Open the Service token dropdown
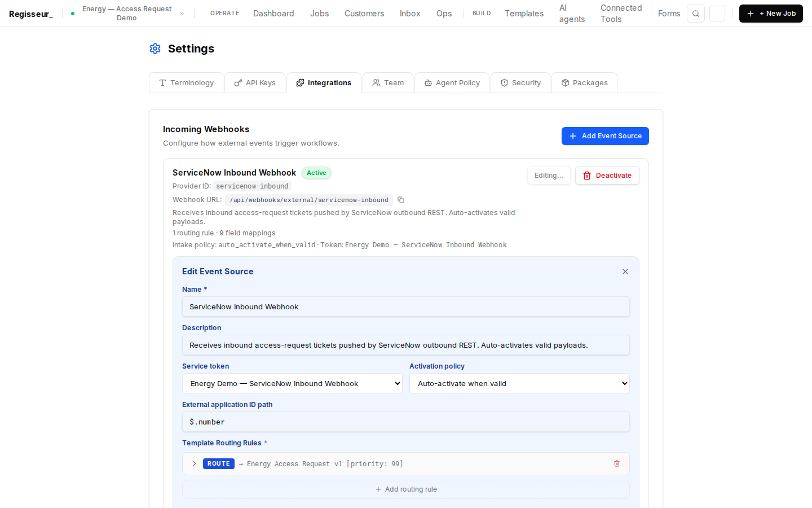Image resolution: width=812 pixels, height=508 pixels. 292,383
